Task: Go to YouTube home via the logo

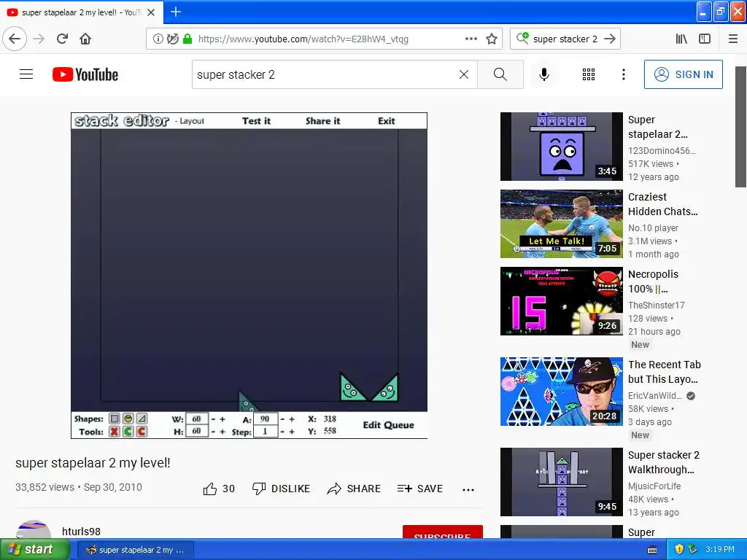Action: tap(85, 74)
